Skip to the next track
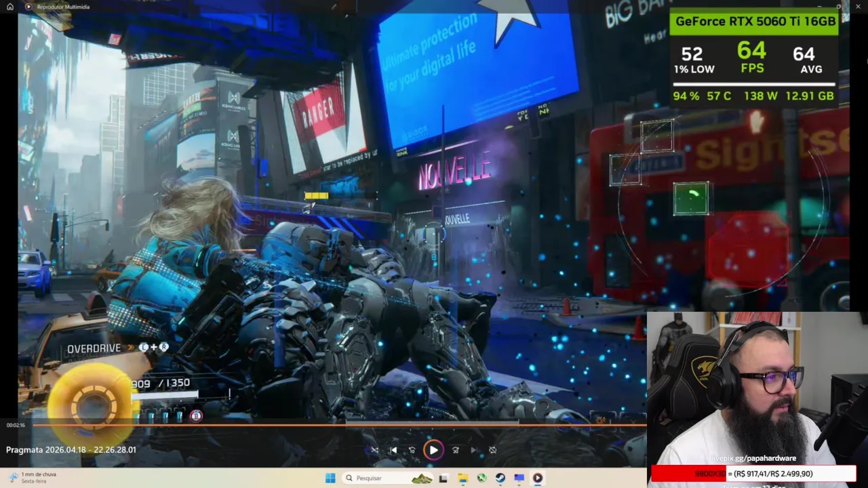The image size is (868, 488). [474, 450]
